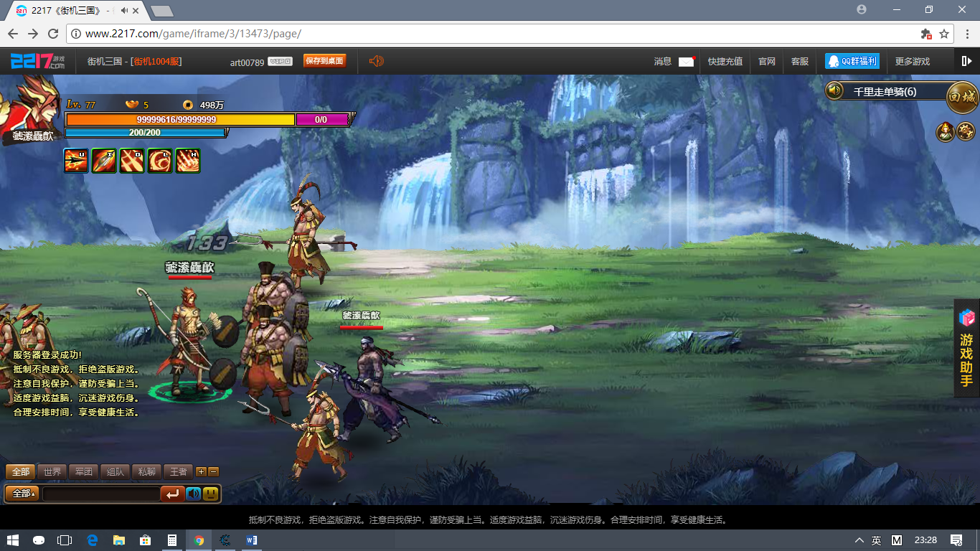Reload the page with refresh icon

(53, 34)
